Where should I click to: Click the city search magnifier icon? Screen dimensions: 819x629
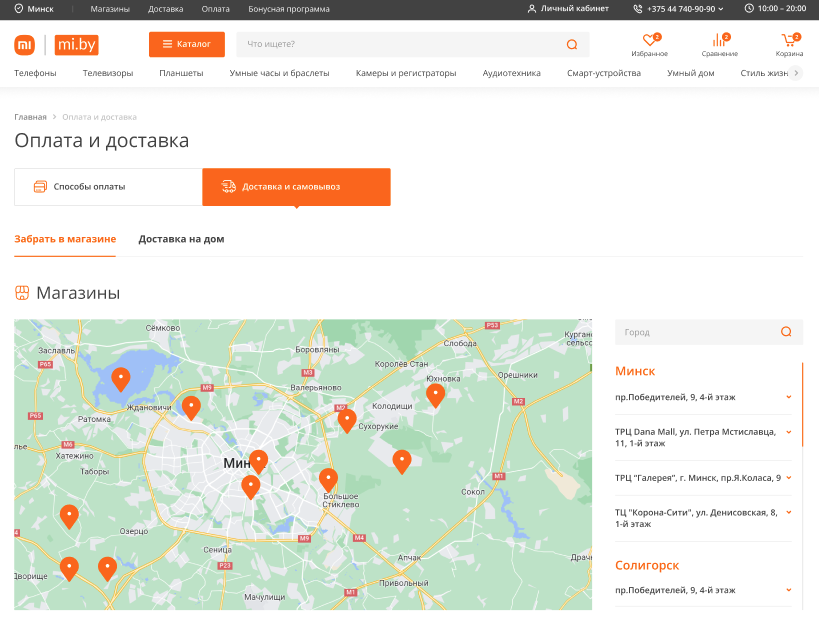(786, 332)
